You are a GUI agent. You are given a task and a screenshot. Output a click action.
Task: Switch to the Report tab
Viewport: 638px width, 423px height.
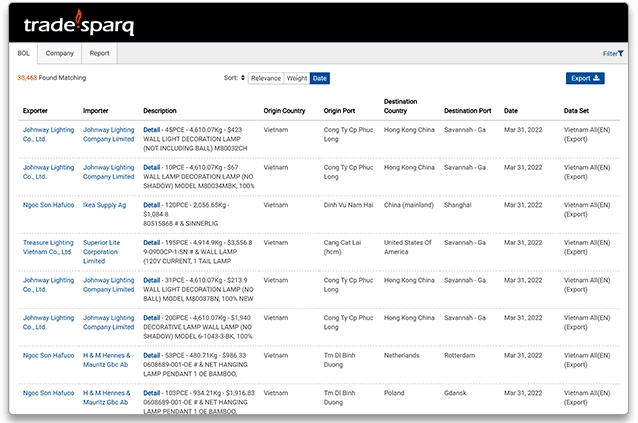coord(99,53)
